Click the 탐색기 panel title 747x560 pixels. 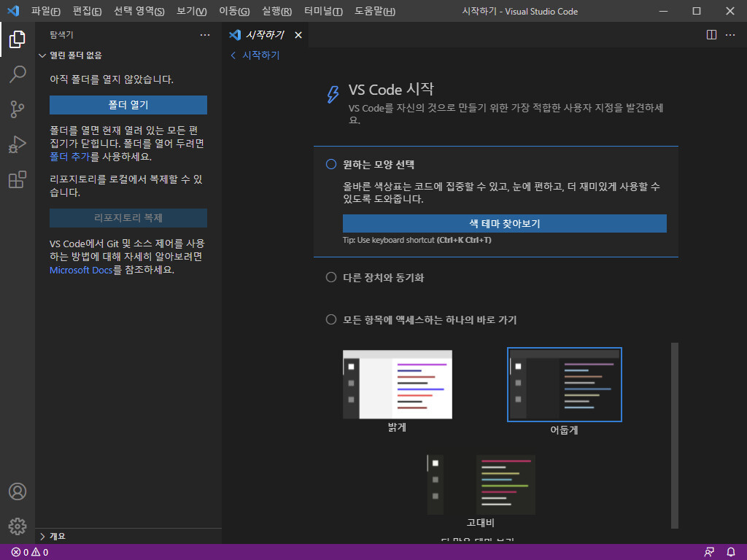pos(61,35)
